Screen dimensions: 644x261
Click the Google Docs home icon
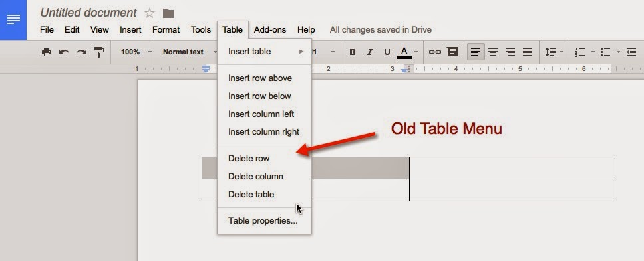13,20
